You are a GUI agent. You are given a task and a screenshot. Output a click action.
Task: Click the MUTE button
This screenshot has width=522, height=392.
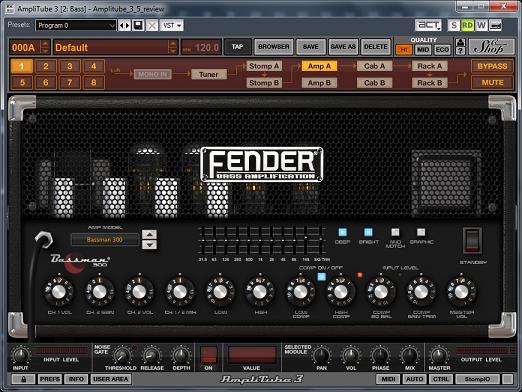click(492, 82)
